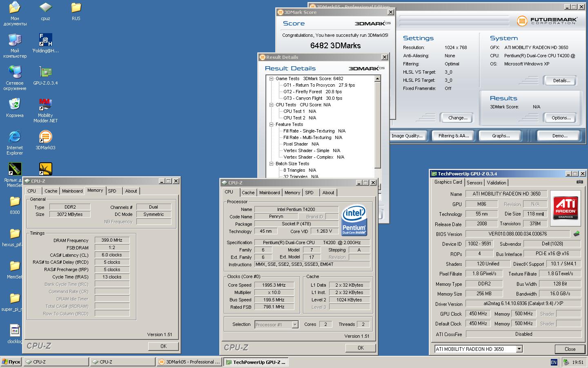Viewport: 588px width, 368px height.
Task: Click the 19:51 clock in taskbar
Action: click(577, 362)
